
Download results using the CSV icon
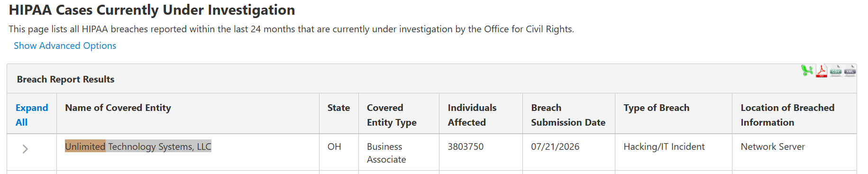click(x=835, y=71)
